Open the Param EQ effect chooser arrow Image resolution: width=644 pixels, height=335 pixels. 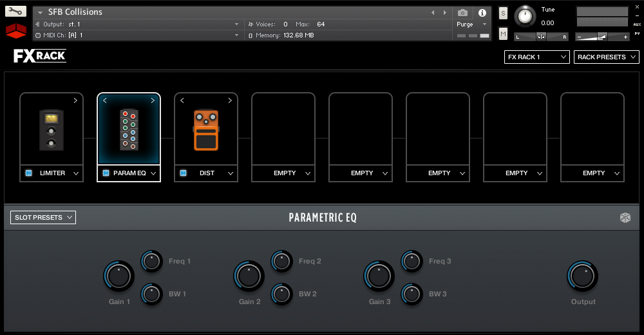[x=153, y=173]
